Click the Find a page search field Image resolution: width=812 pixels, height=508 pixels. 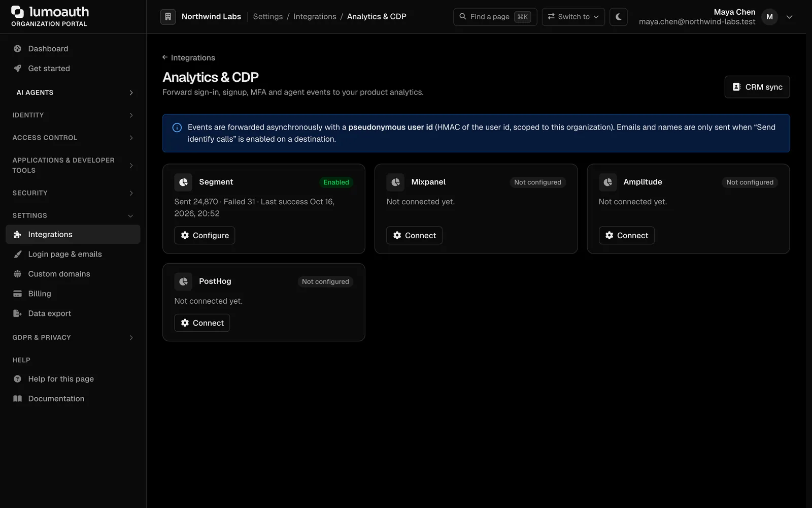coord(495,17)
